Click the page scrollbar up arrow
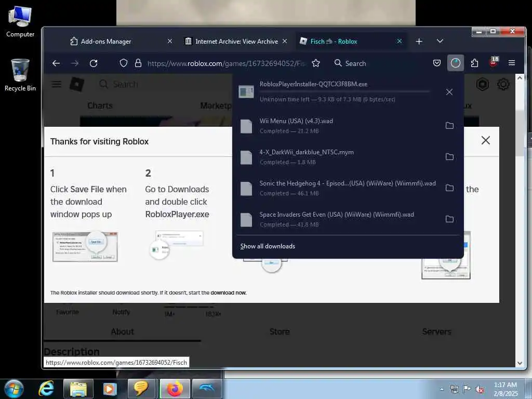The height and width of the screenshot is (399, 532). pos(520,78)
